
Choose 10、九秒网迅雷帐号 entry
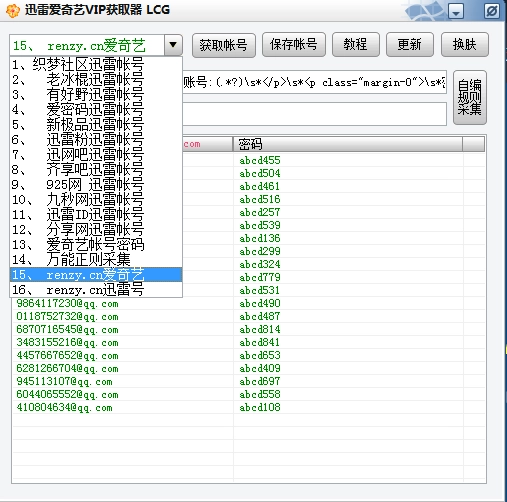coord(96,200)
